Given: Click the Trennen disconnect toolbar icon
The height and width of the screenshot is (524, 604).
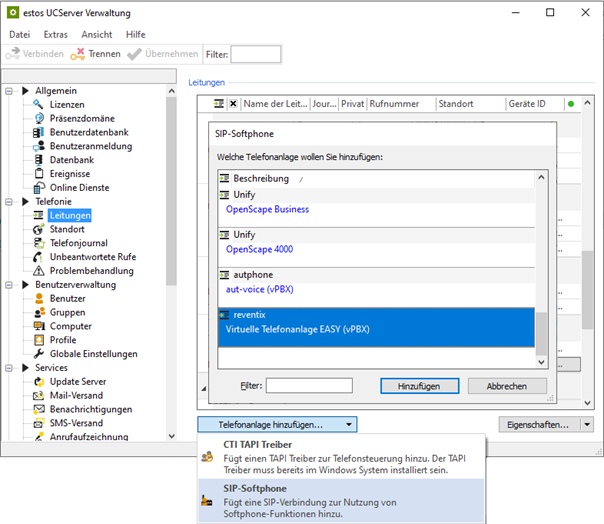Looking at the screenshot, I should [78, 54].
